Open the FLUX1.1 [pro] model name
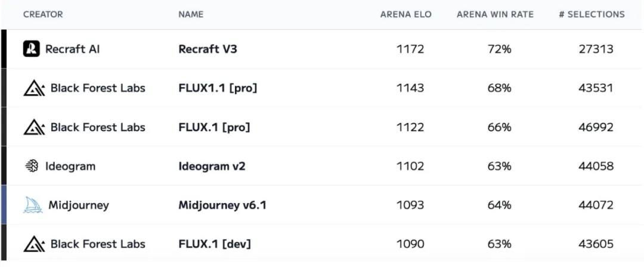 (218, 88)
